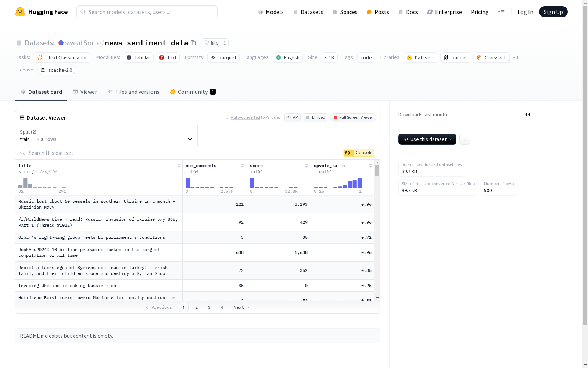
Task: Open more options beside Use this dataset
Action: point(465,139)
